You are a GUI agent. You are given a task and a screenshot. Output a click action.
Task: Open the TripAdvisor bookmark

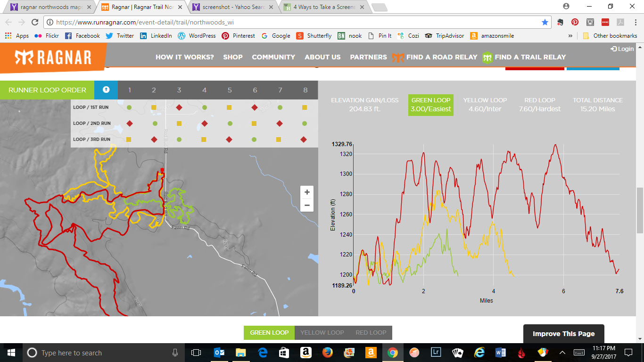coord(445,36)
